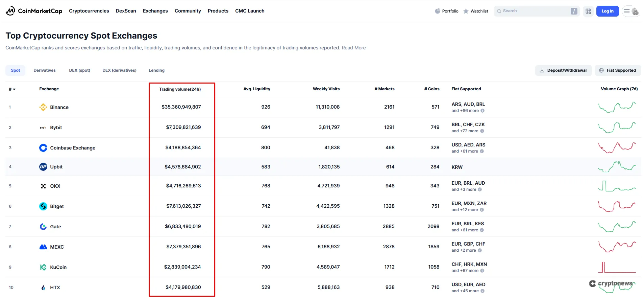Viewport: 644px width, 297px height.
Task: Switch to the DEX (derivatives) tab
Action: pos(120,70)
